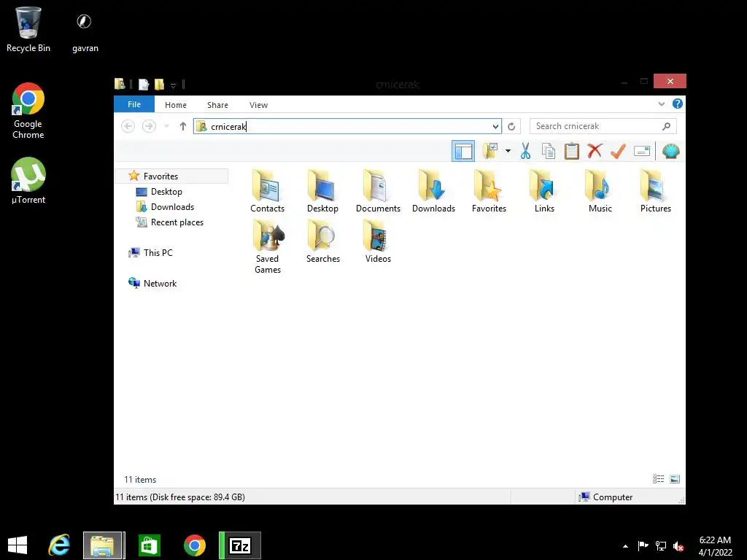This screenshot has height=560, width=747.
Task: Select the Favorites folder in file list
Action: click(489, 192)
